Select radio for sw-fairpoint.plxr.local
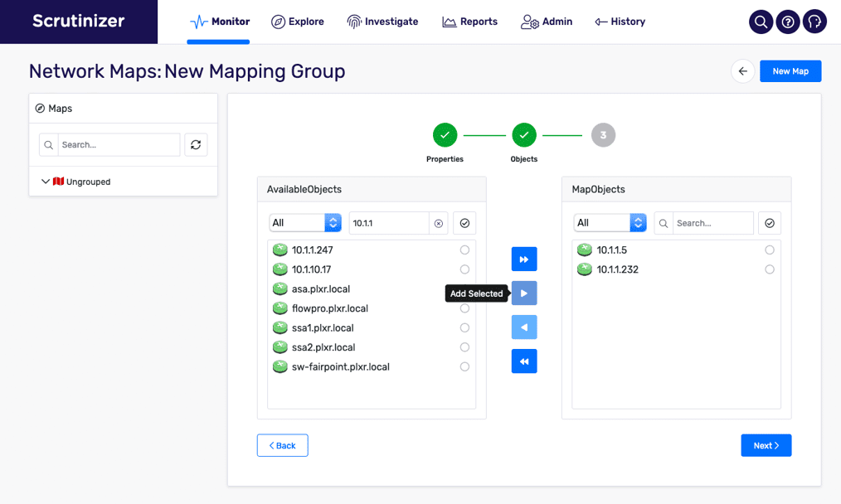The width and height of the screenshot is (841, 504). tap(464, 366)
